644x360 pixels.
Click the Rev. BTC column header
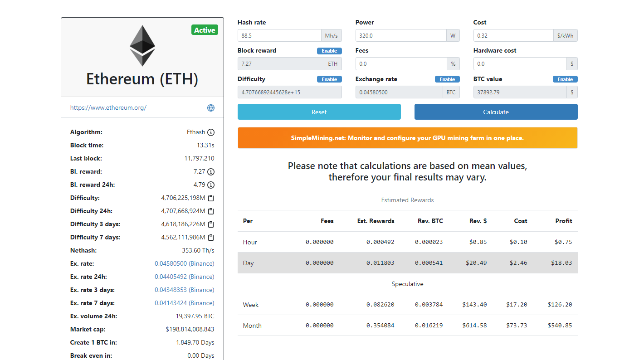tap(430, 221)
